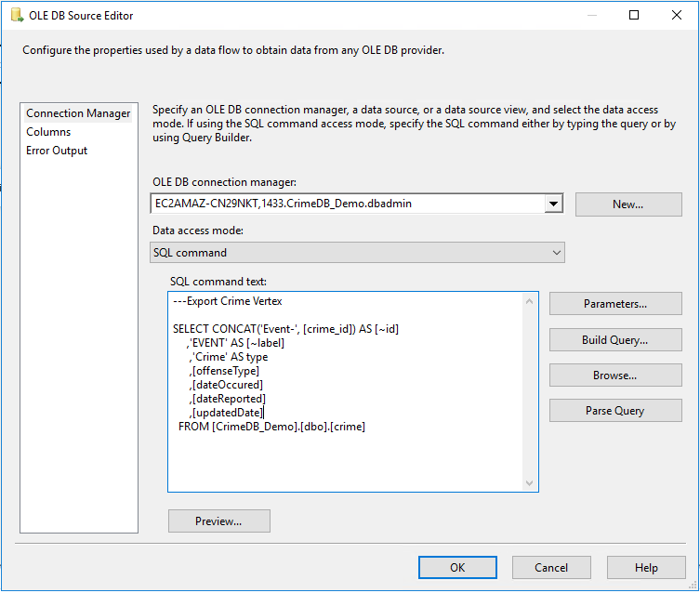The width and height of the screenshot is (700, 593).
Task: Open Help for this editor
Action: (646, 568)
